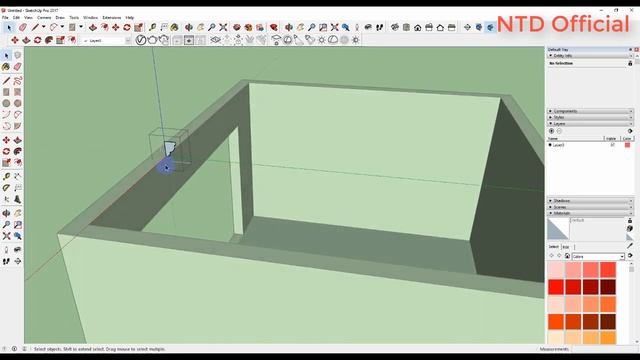
Task: Choose the Line pencil tool in top toolbar
Action: coord(35,28)
